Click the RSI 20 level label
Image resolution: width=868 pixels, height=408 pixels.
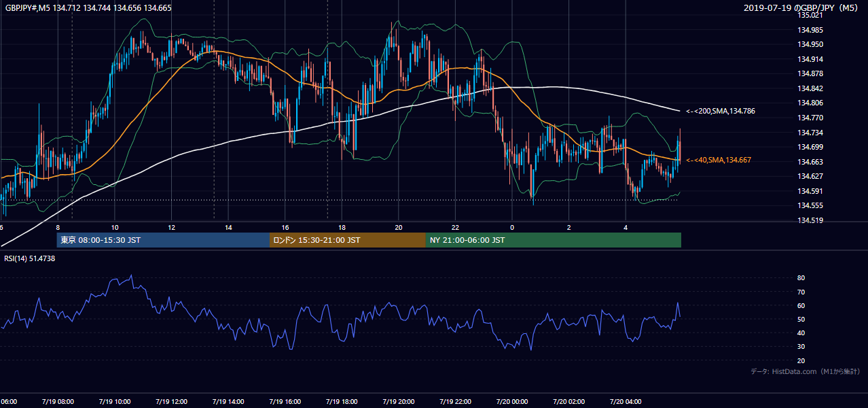click(801, 360)
